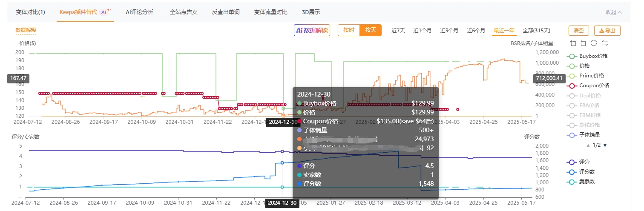Viewport: 644px width, 211px height.
Task: Open 变体流量对比 tab
Action: 270,12
